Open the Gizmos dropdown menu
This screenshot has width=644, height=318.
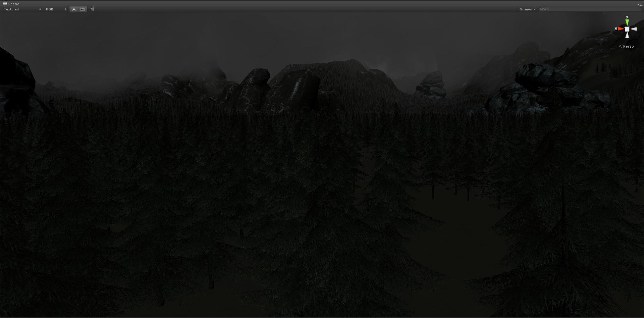527,9
